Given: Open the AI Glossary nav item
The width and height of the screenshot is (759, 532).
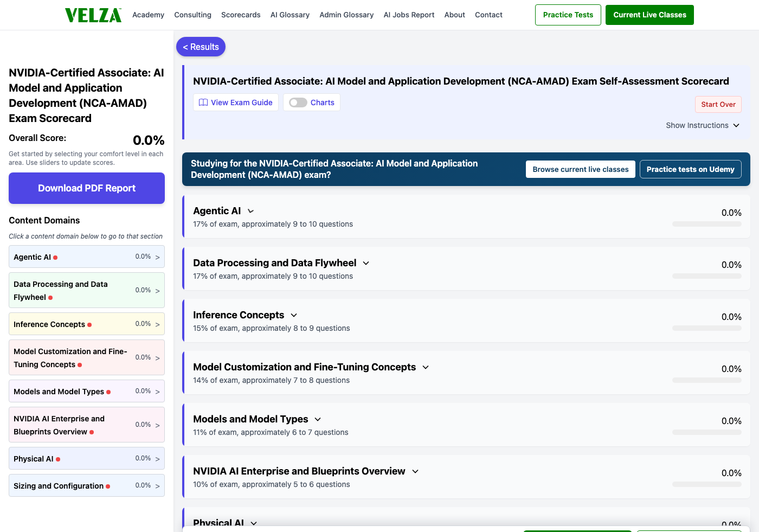Looking at the screenshot, I should 290,15.
